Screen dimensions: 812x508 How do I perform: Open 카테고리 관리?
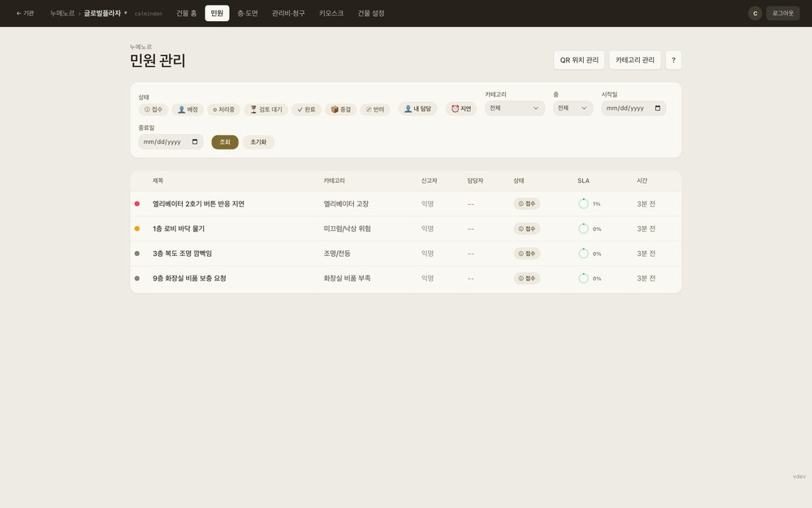click(635, 60)
